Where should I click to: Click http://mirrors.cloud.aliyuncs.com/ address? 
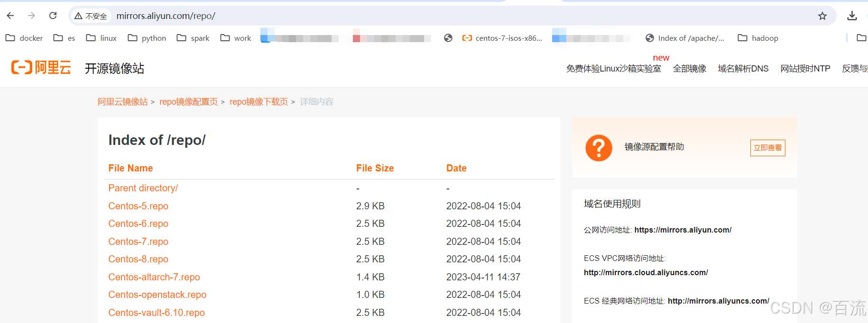pos(646,272)
